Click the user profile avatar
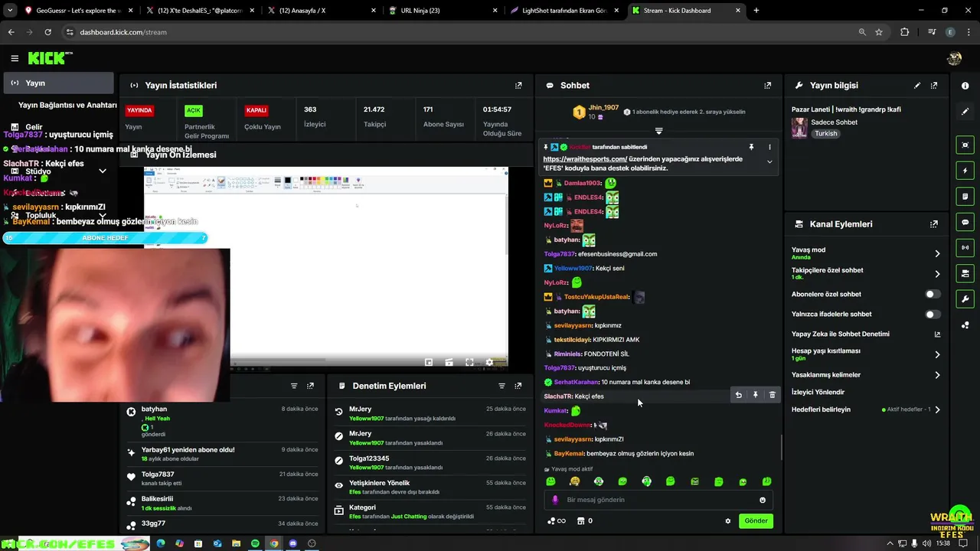Image resolution: width=980 pixels, height=551 pixels. click(x=954, y=58)
